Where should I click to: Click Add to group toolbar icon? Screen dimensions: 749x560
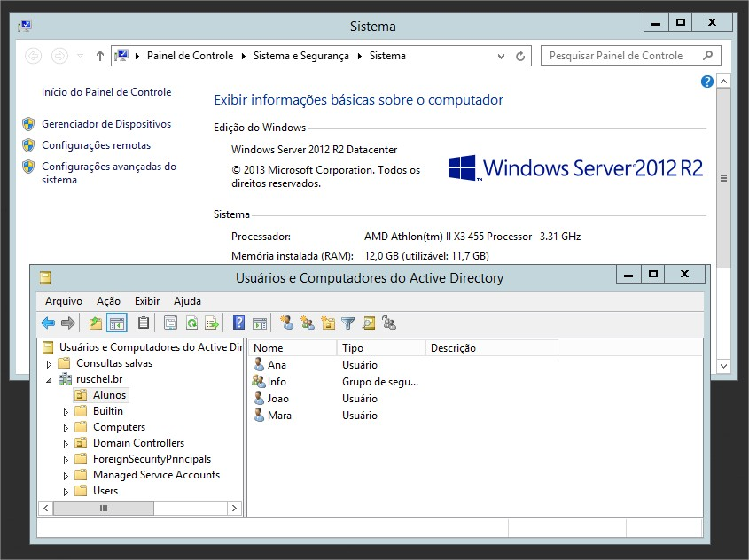point(389,323)
